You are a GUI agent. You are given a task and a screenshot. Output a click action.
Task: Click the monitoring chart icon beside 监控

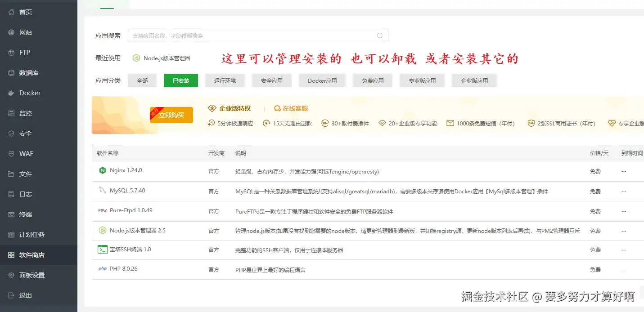pos(11,113)
